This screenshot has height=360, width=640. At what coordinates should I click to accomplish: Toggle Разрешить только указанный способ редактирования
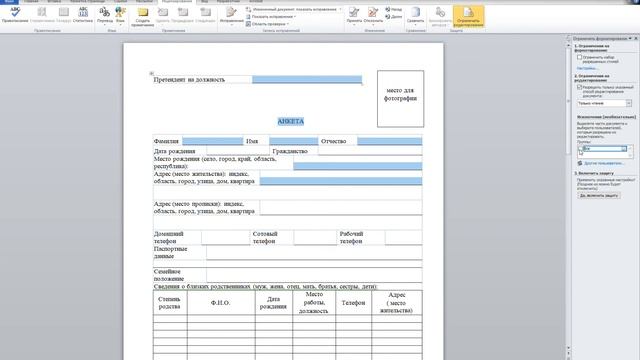pyautogui.click(x=580, y=87)
